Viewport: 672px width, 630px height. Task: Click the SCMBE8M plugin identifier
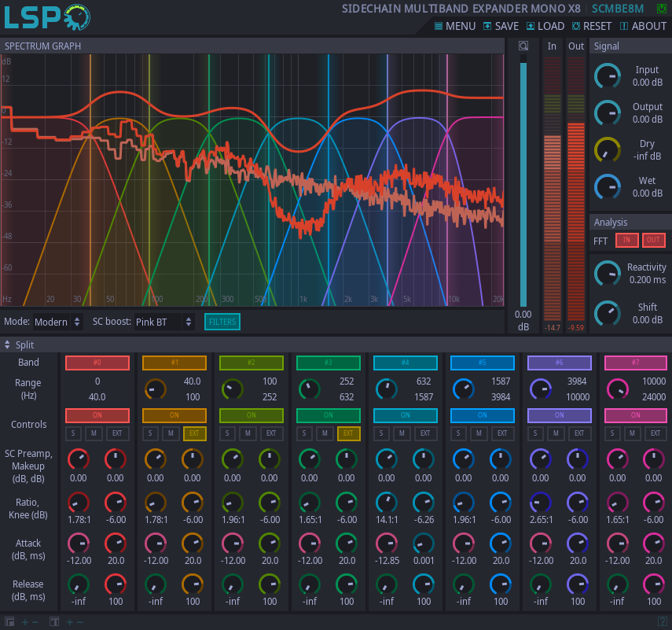618,9
